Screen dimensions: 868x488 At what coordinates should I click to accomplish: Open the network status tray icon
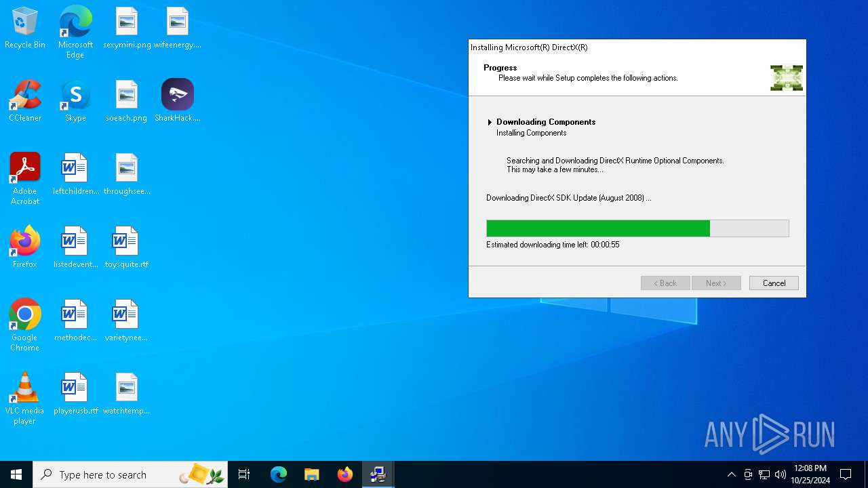pos(764,474)
